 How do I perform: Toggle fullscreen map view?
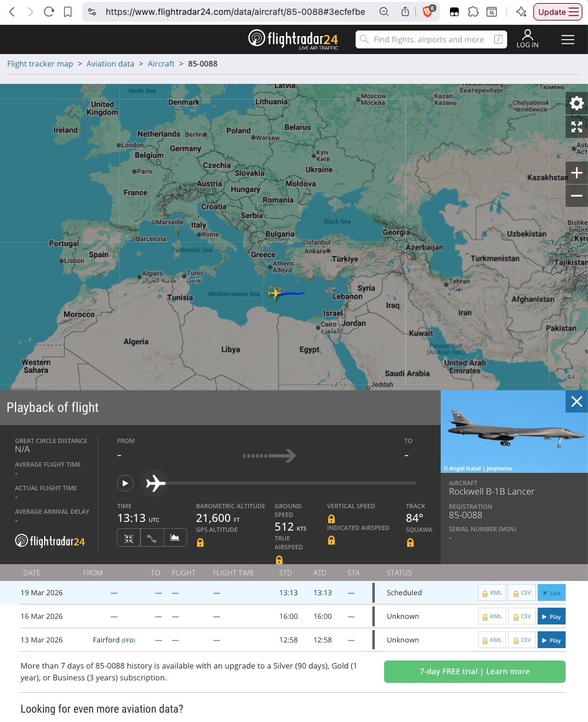pos(576,127)
